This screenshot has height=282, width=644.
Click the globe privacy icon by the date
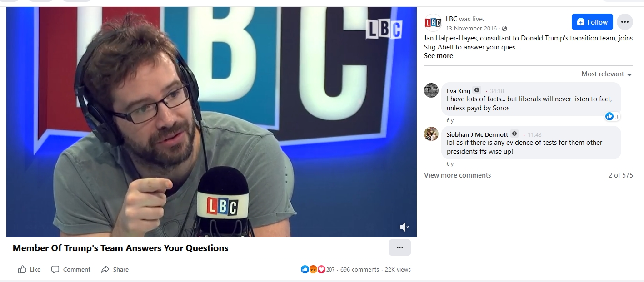tap(504, 29)
